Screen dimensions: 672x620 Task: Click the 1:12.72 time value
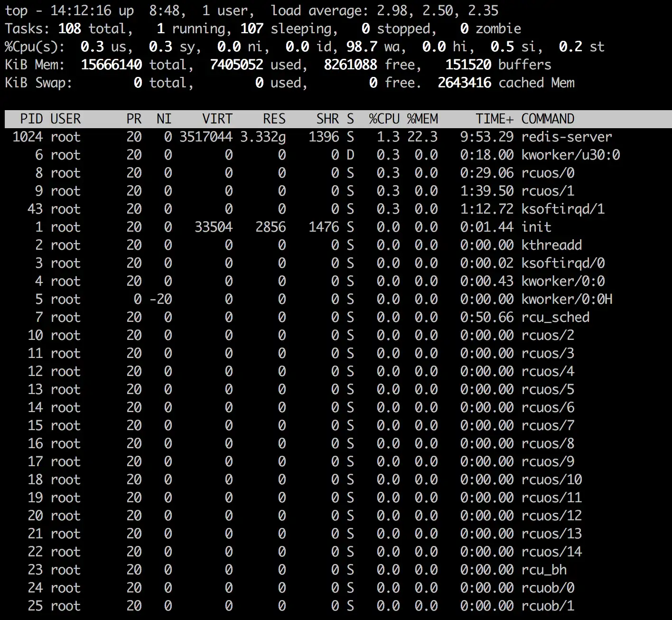click(x=487, y=209)
